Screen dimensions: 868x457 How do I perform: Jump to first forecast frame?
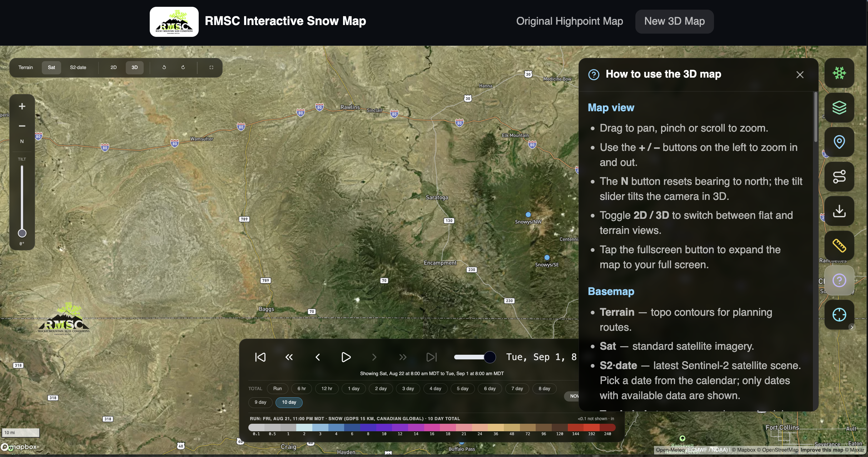[260, 357]
